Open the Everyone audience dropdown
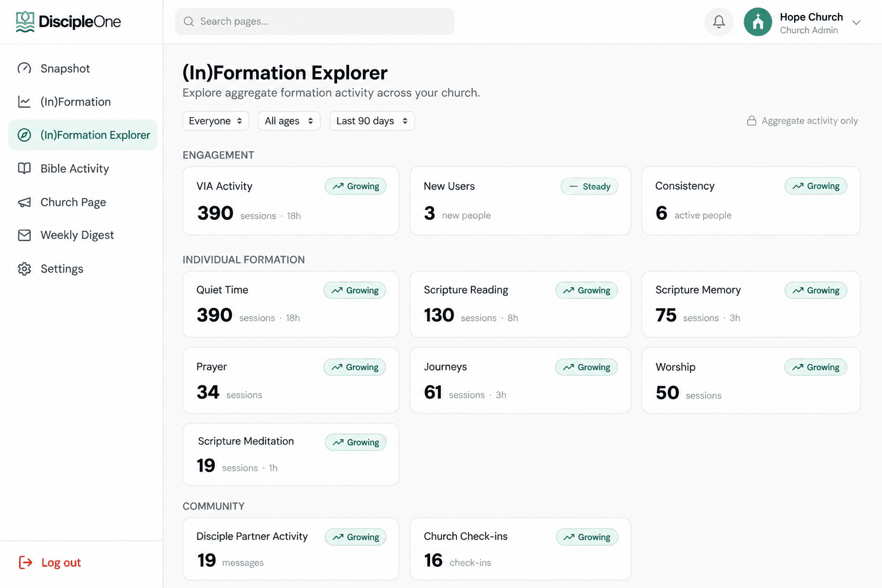Screen dimensions: 882x588 coord(216,121)
